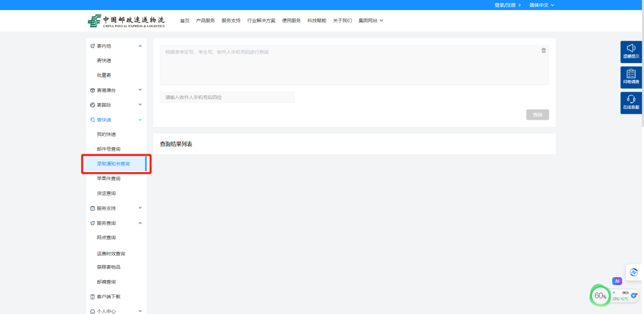Click the 登录/注册 link
Image resolution: width=644 pixels, height=314 pixels.
[507, 5]
